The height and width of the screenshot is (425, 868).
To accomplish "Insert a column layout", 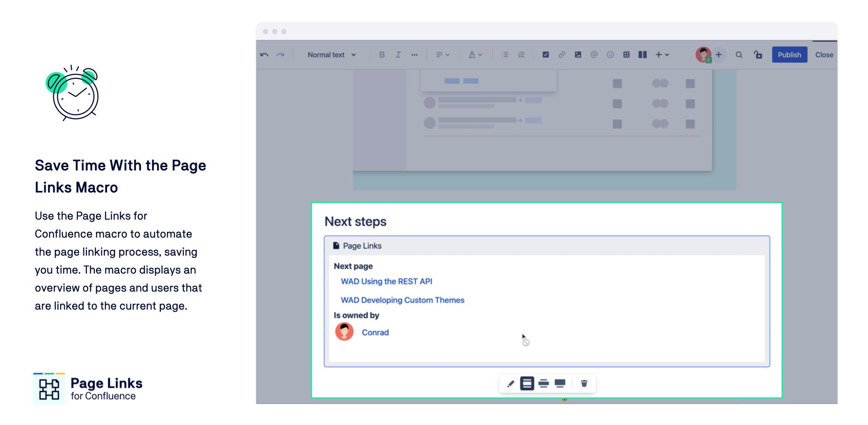I will coord(643,55).
